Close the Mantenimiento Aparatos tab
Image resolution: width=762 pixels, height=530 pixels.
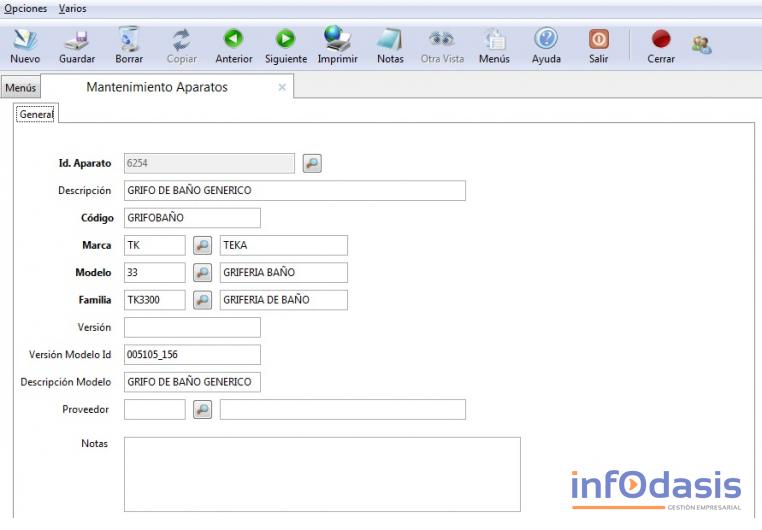[x=282, y=88]
